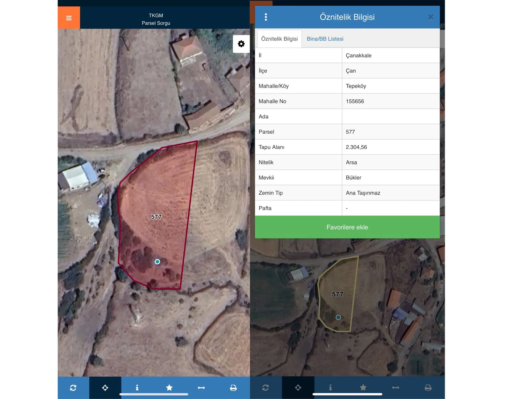The height and width of the screenshot is (399, 532).
Task: Select crosshair locate tool in left toolbar
Action: pyautogui.click(x=105, y=388)
